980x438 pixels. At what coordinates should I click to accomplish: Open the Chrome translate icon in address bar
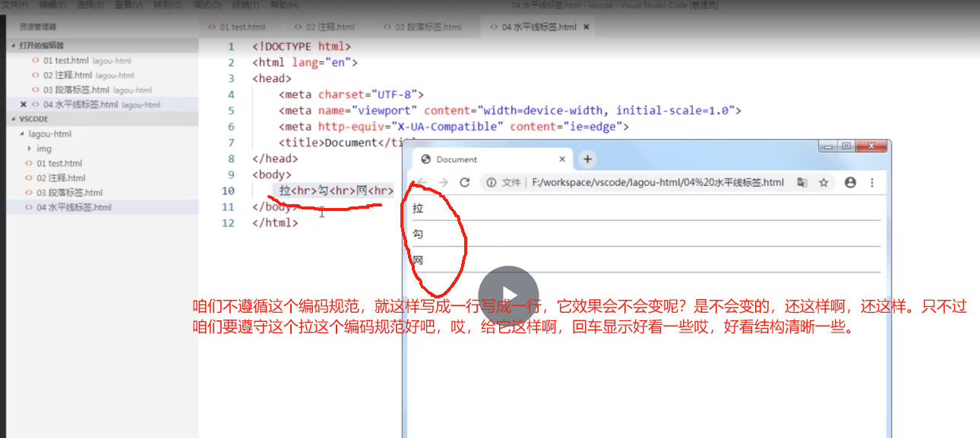click(x=801, y=182)
